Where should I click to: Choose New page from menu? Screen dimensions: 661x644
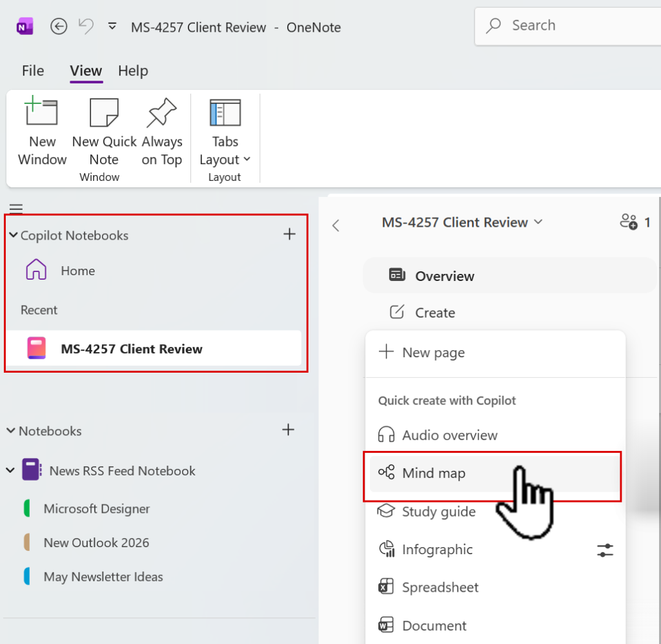[495, 352]
